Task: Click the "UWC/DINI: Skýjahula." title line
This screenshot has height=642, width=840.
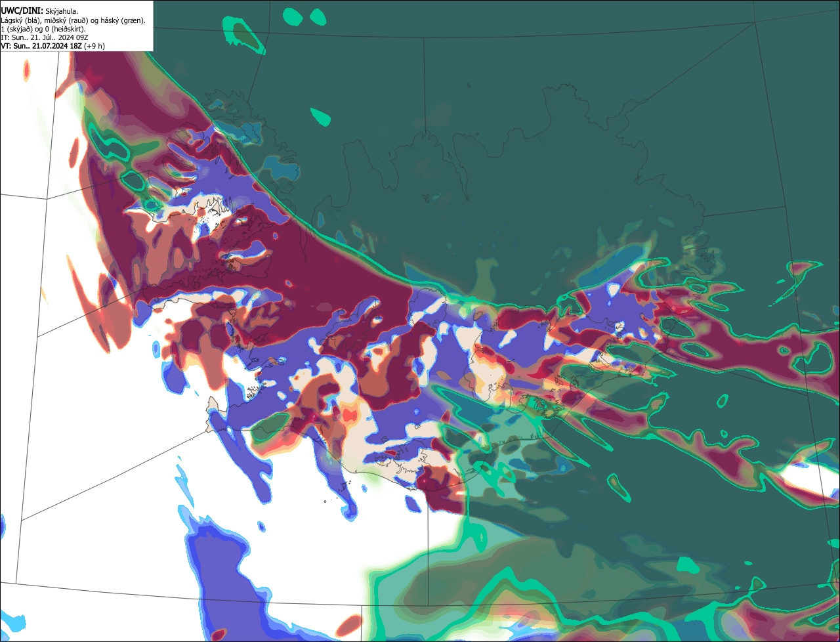Action: 40,11
